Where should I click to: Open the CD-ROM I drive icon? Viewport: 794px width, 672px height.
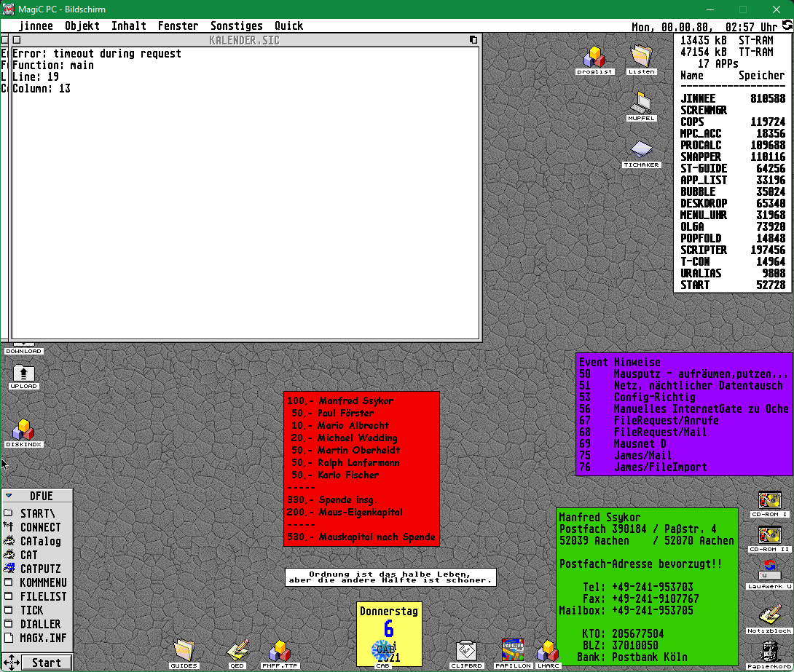770,501
